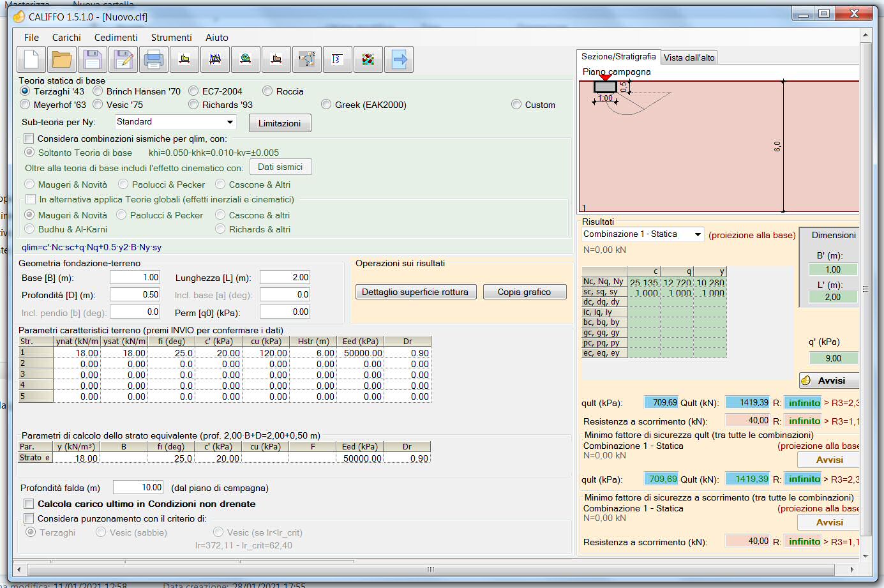This screenshot has width=884, height=588.
Task: Open the File menu
Action: point(31,38)
